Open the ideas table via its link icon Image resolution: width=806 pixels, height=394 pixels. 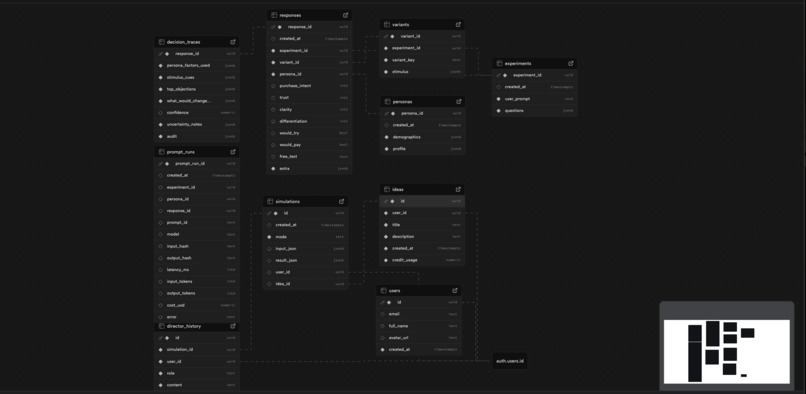click(x=458, y=189)
